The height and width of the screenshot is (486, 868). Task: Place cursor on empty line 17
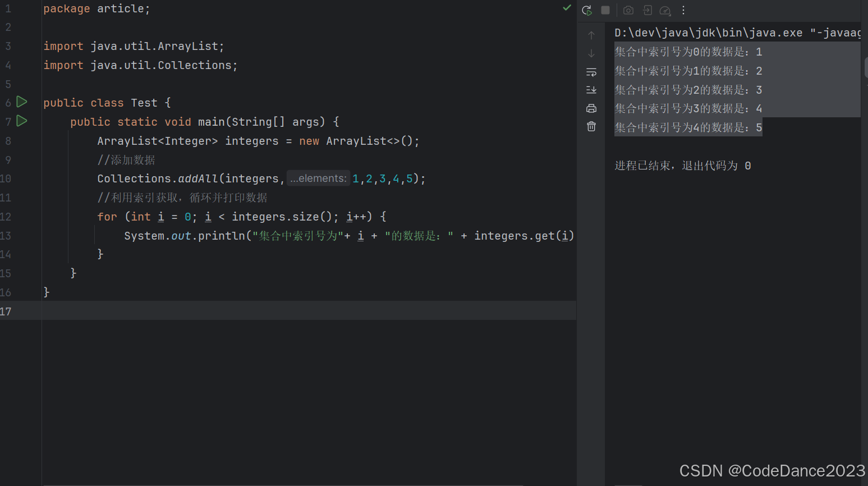[309, 311]
